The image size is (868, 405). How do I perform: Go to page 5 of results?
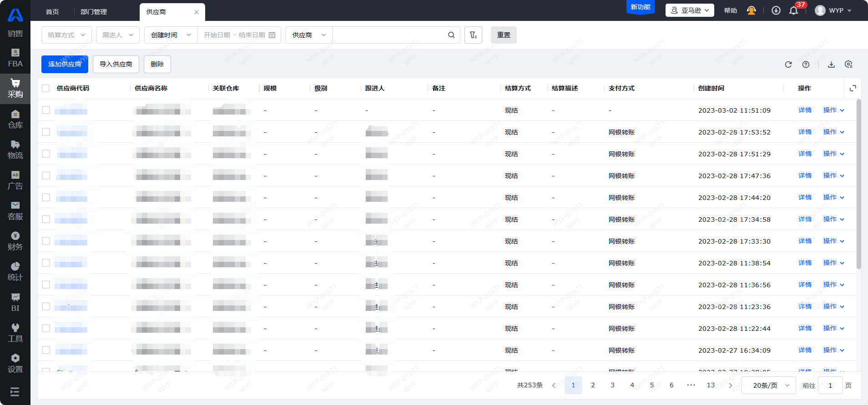click(652, 385)
